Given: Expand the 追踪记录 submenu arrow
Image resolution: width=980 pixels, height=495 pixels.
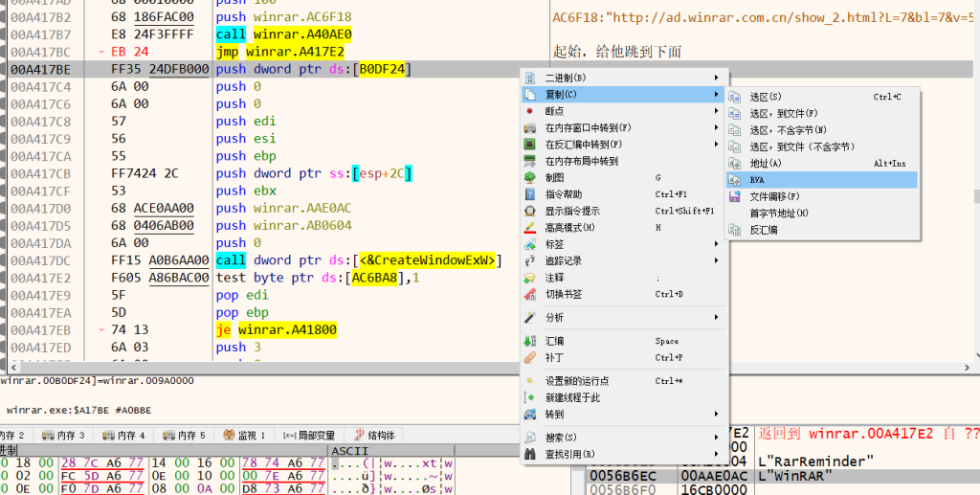Looking at the screenshot, I should tap(716, 260).
